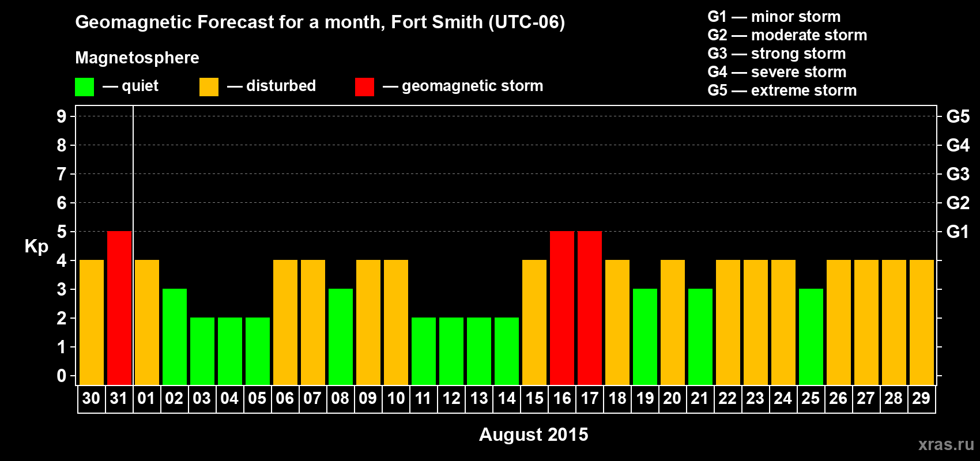The height and width of the screenshot is (461, 980).
Task: Click the G4 label on right axis
Action: coord(958,145)
